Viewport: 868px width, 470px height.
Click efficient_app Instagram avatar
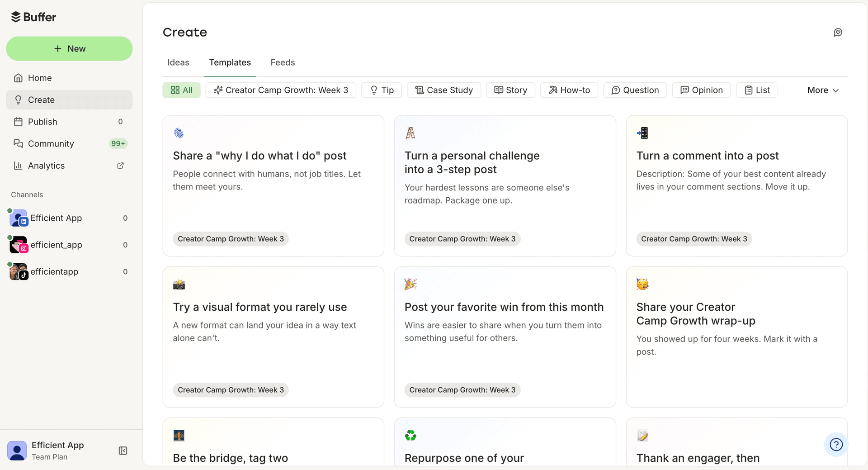click(x=19, y=245)
